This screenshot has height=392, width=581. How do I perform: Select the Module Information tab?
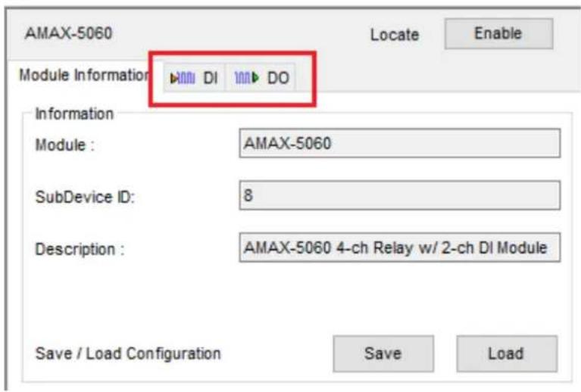[85, 75]
